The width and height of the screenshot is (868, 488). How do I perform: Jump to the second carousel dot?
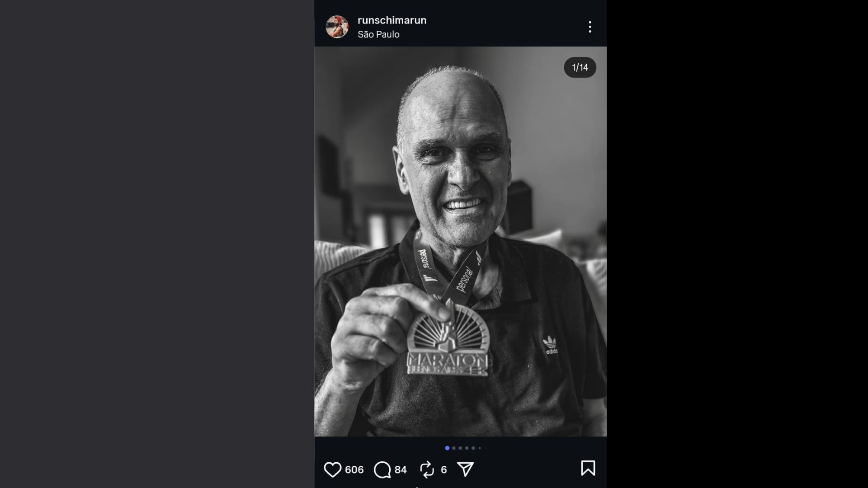454,448
